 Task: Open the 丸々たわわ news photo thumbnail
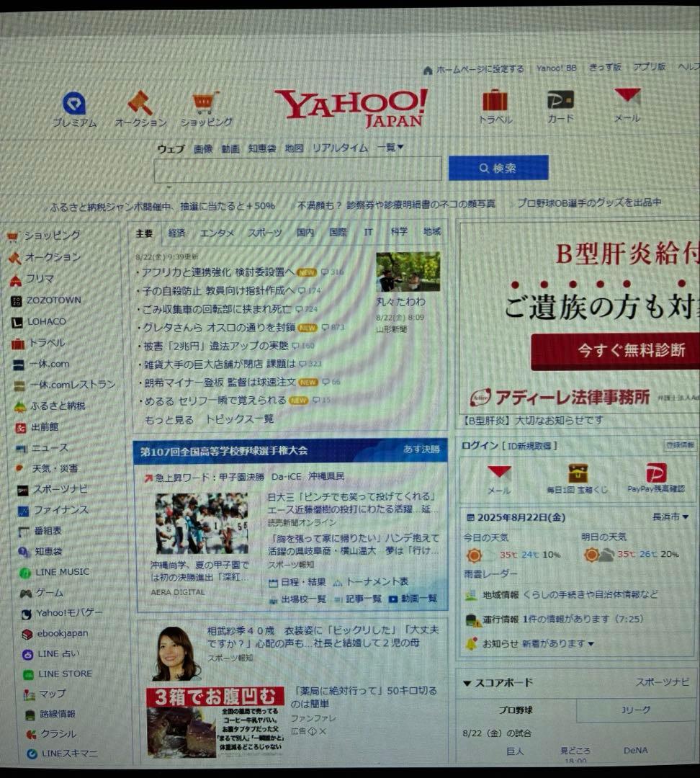tap(408, 272)
